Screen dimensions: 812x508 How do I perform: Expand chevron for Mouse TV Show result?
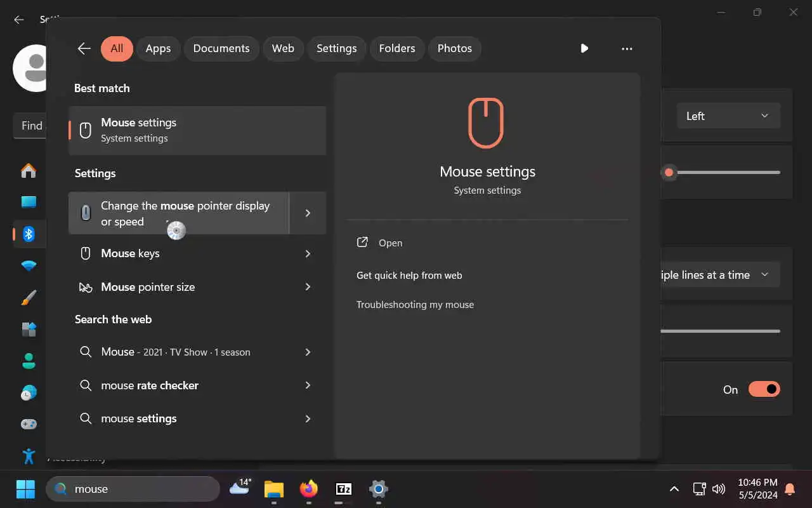tap(308, 352)
